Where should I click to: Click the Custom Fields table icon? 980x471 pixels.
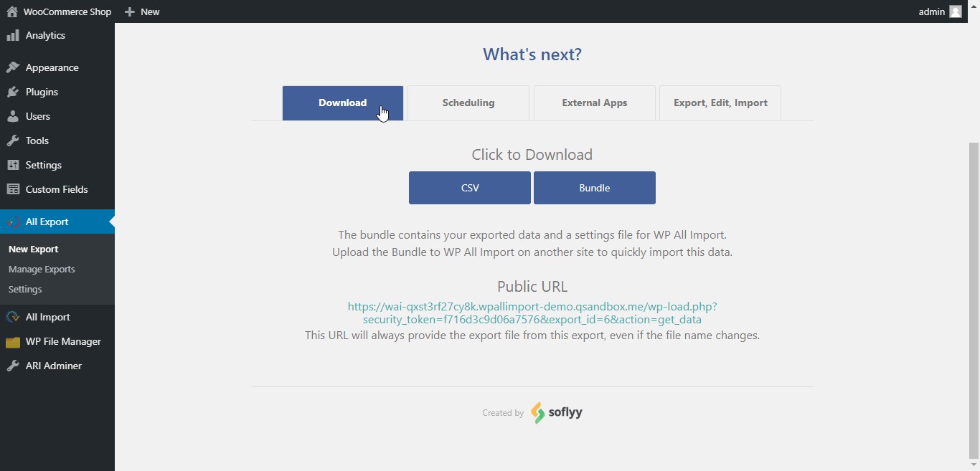click(x=13, y=189)
